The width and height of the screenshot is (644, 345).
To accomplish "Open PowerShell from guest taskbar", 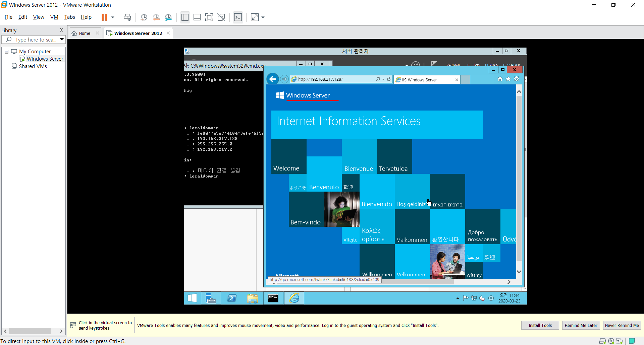I will (232, 298).
